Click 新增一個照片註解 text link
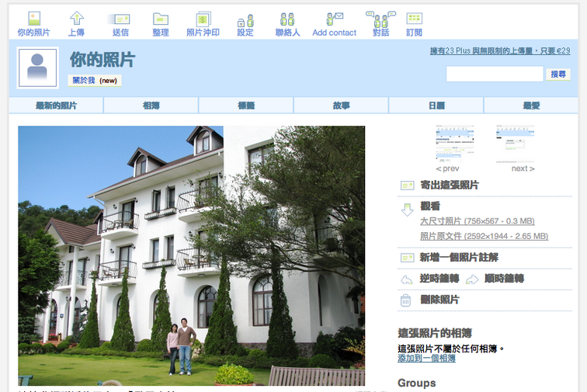Viewport: 587px width, 392px height. coord(459,258)
